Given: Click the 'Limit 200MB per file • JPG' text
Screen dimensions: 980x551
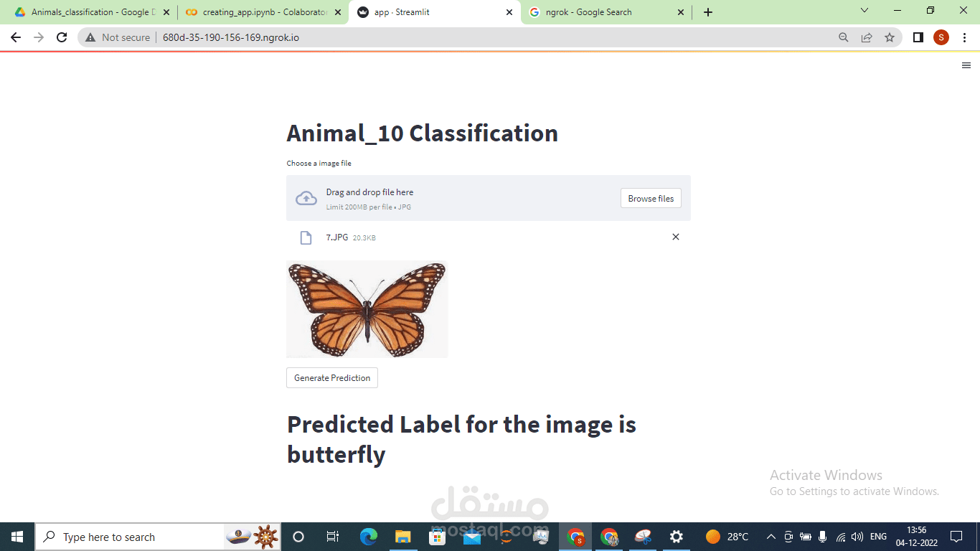Looking at the screenshot, I should pyautogui.click(x=369, y=207).
